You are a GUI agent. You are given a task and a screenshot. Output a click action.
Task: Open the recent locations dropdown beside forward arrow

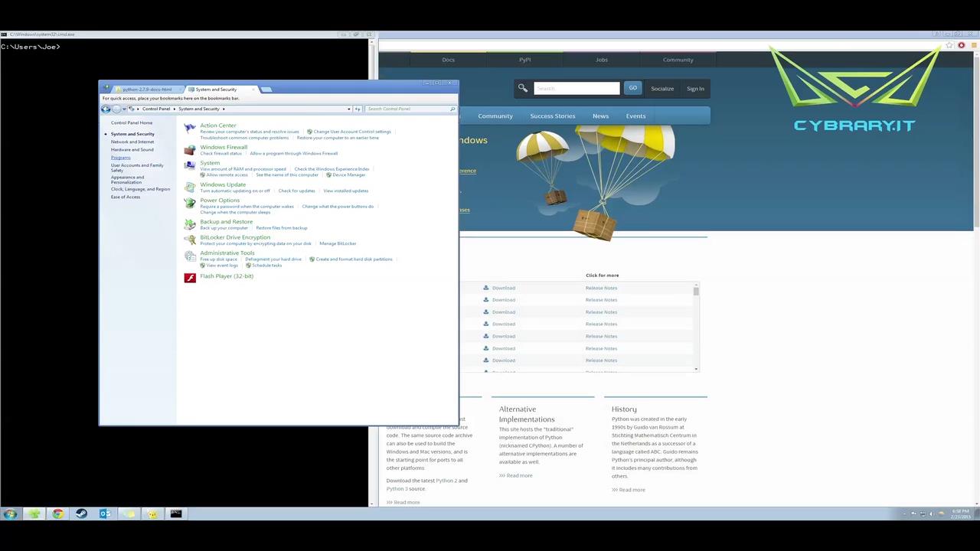point(125,109)
